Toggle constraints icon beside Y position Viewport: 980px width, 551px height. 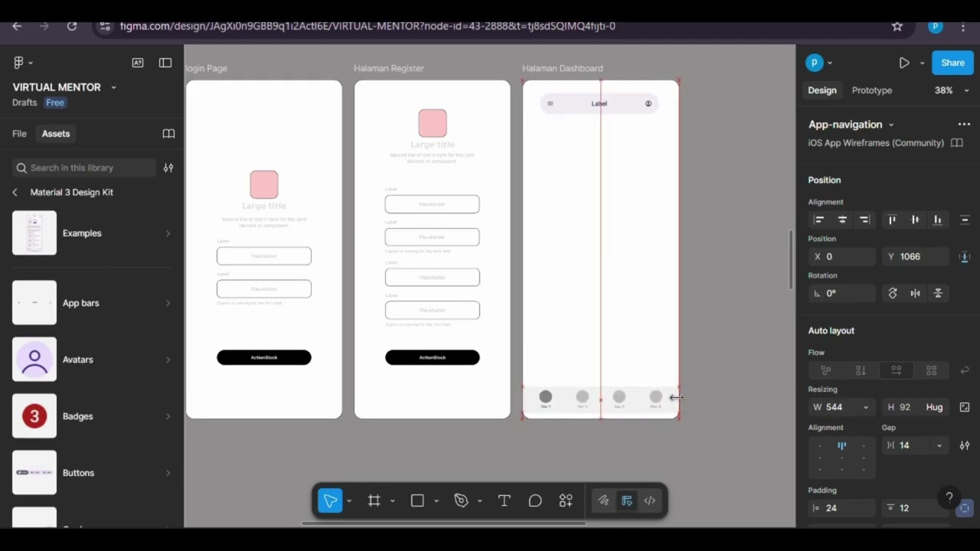pos(965,257)
